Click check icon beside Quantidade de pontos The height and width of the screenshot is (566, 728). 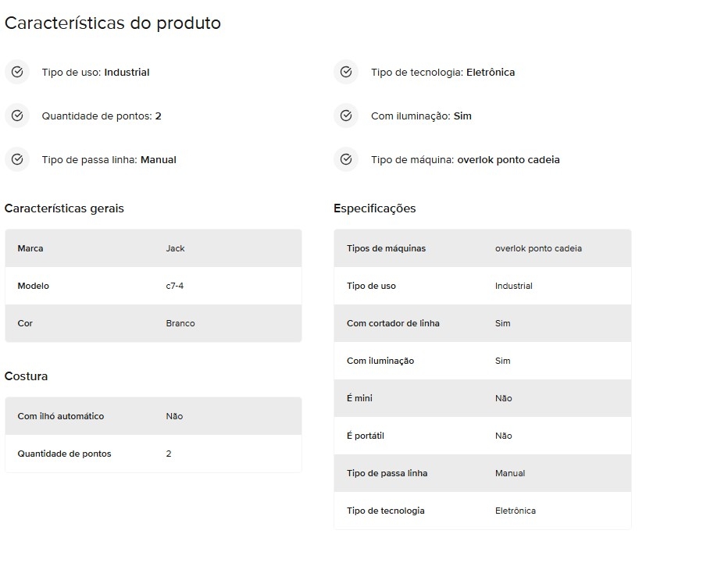[17, 116]
